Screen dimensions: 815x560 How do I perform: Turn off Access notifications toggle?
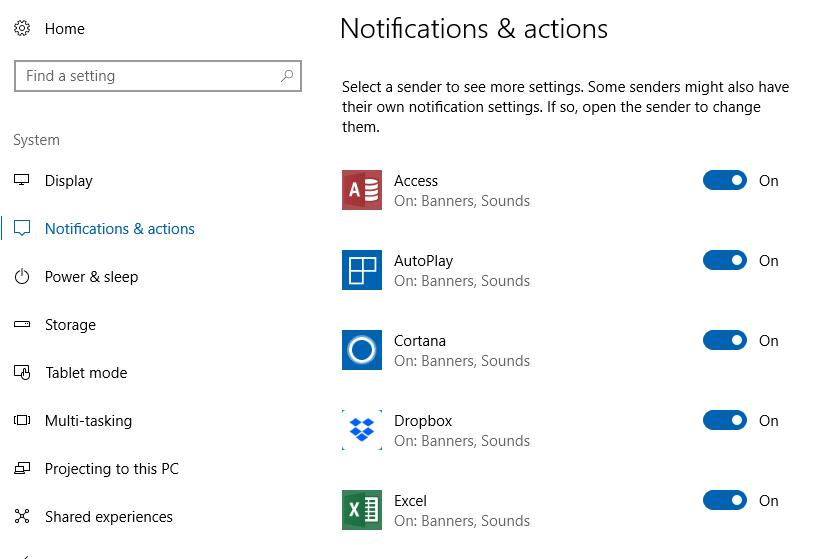click(725, 180)
